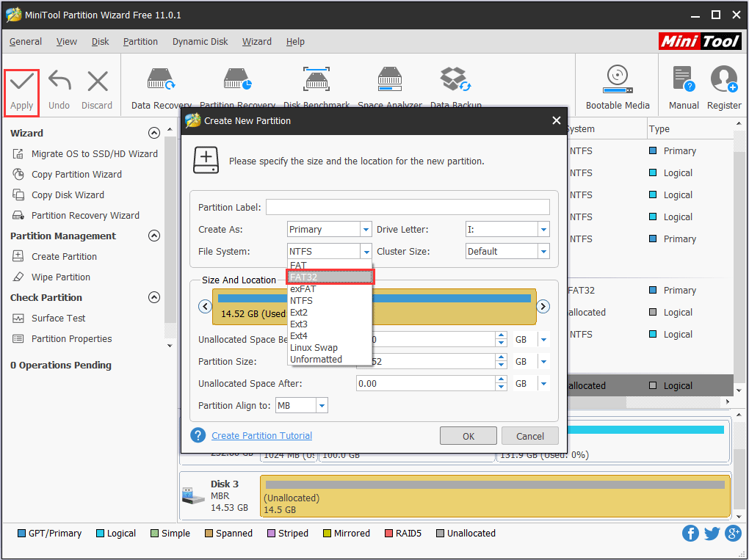
Task: Open the Drive Letter dropdown
Action: click(542, 229)
